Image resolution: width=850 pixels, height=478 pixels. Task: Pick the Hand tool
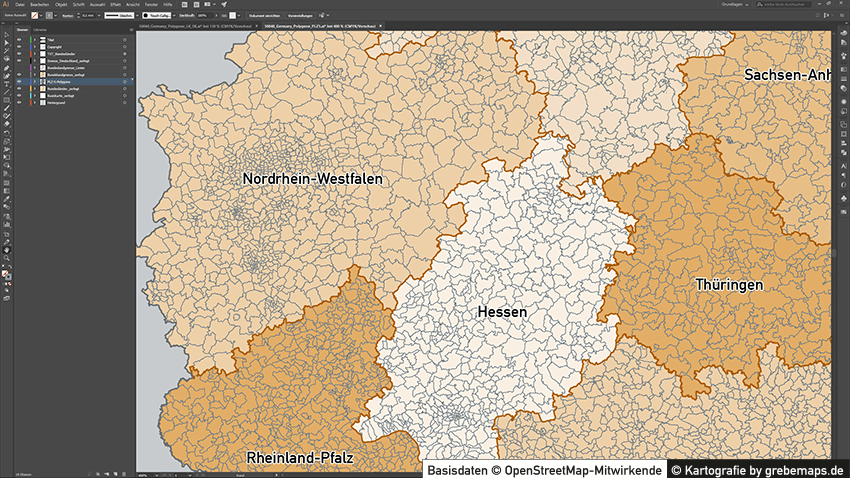(x=7, y=248)
